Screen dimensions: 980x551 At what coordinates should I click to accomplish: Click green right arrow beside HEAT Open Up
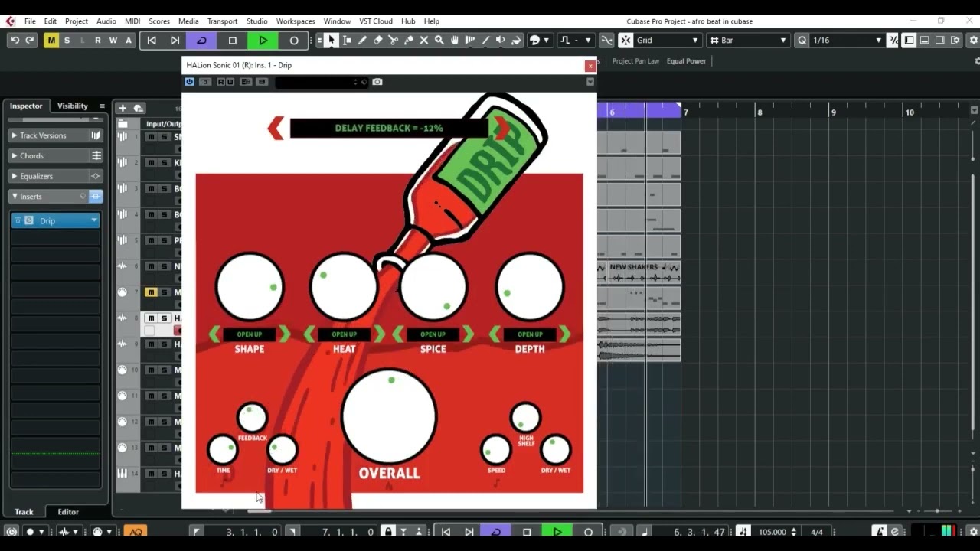tap(379, 334)
